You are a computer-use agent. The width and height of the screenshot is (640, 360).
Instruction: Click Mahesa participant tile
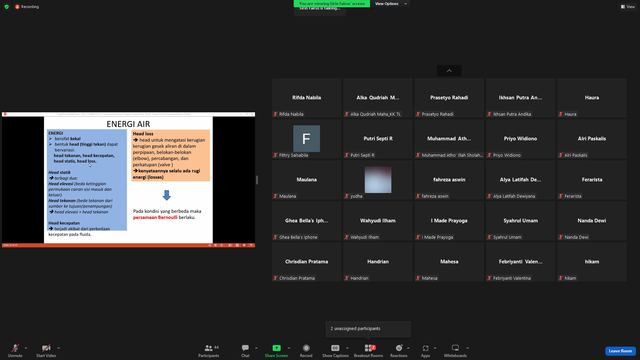tap(449, 262)
